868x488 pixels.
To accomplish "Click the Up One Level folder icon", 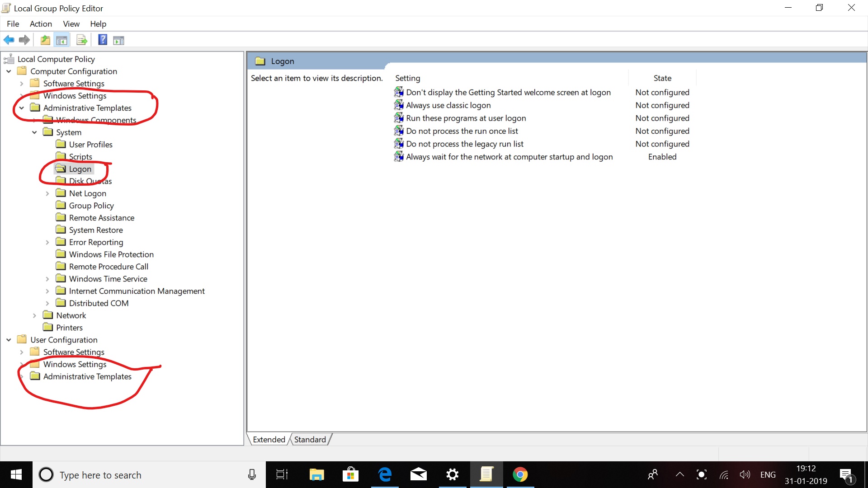I will [45, 40].
